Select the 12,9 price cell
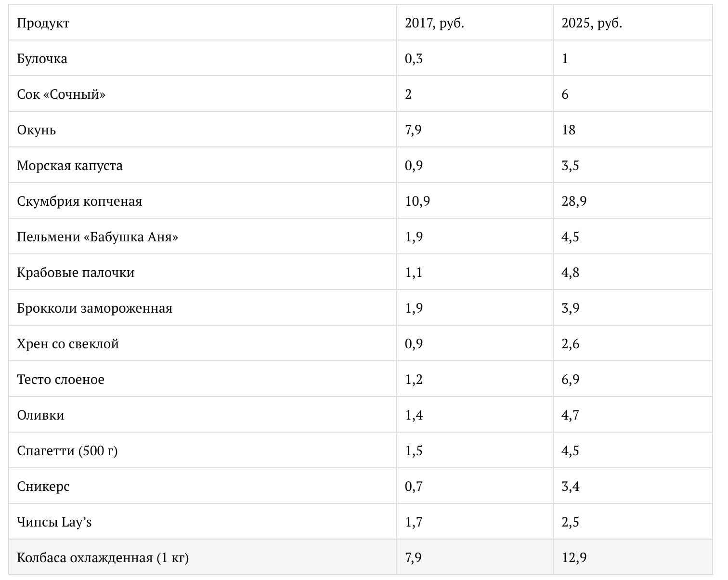 pyautogui.click(x=574, y=558)
